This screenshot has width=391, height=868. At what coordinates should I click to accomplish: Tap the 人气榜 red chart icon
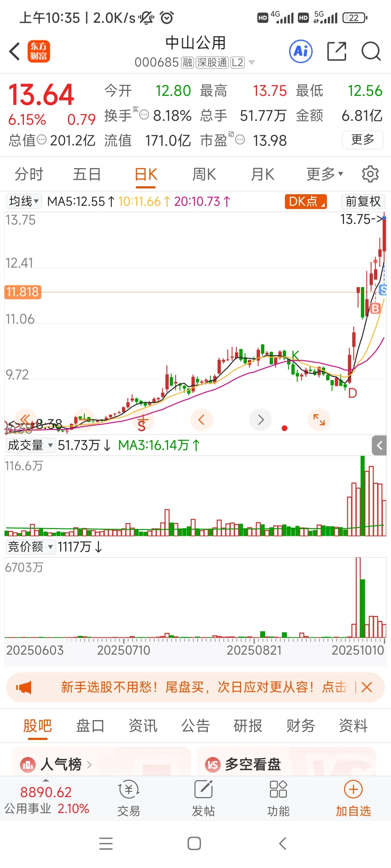28,765
